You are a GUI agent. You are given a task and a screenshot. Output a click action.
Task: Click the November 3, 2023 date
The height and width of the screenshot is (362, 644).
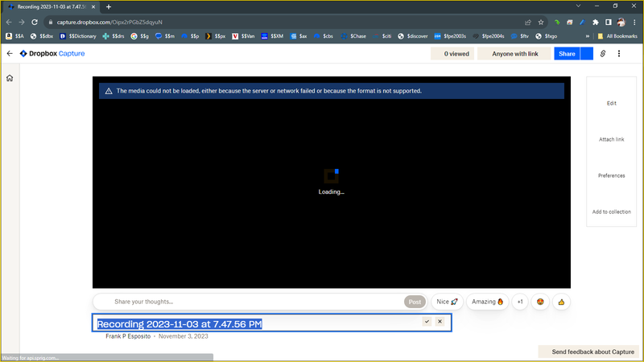pos(184,336)
